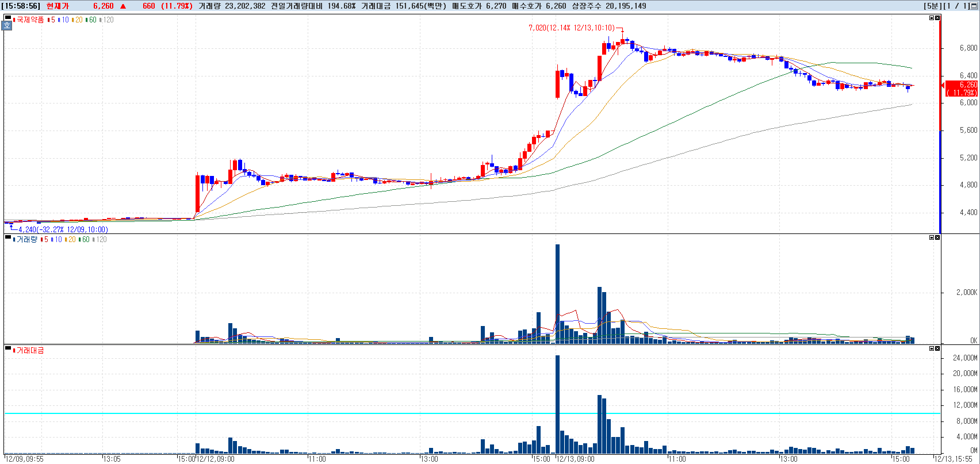
Task: Select the price 60-period moving average legend
Action: tap(91, 20)
